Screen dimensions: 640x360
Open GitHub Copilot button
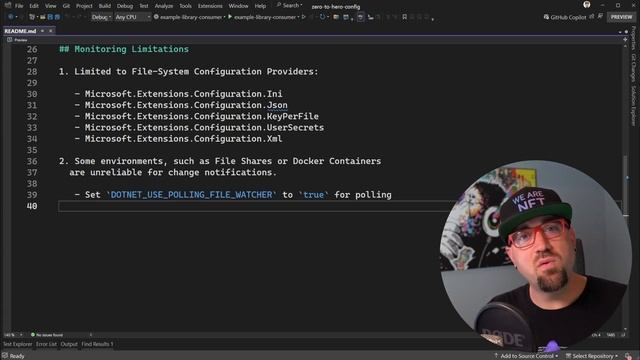click(565, 17)
